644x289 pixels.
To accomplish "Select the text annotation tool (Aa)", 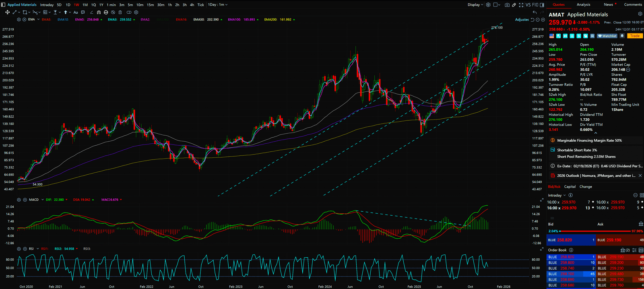I will [x=76, y=12].
